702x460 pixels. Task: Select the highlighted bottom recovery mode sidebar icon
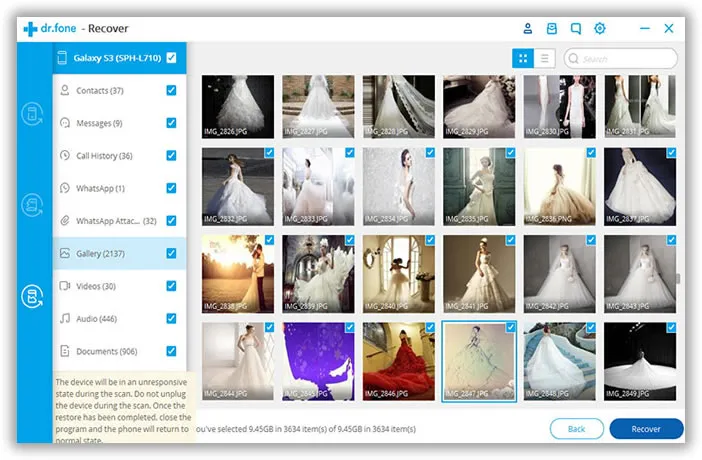click(32, 297)
